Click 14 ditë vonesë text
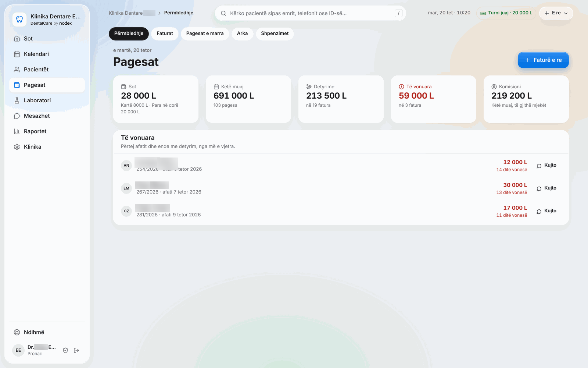This screenshot has width=588, height=368. click(x=512, y=170)
